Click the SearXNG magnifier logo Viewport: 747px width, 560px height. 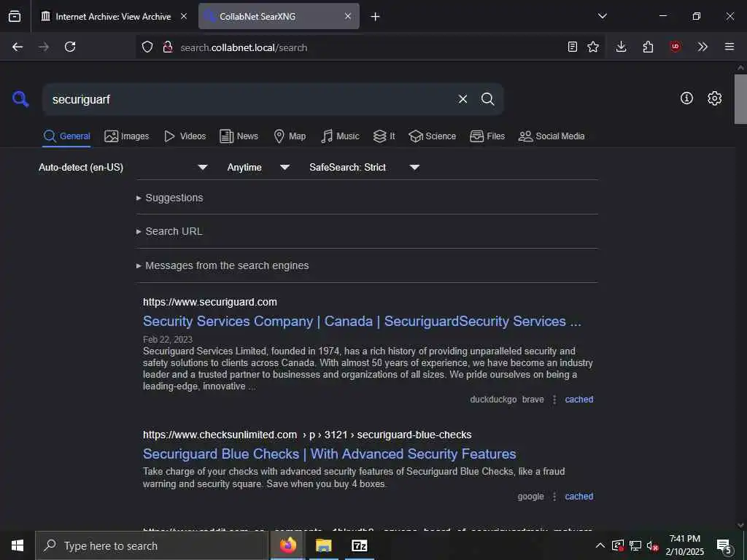(x=20, y=99)
